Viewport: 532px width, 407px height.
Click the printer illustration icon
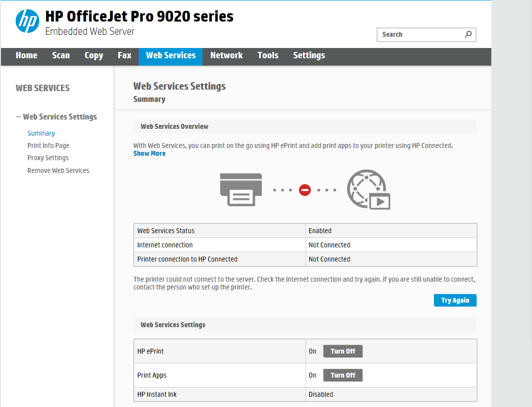point(241,190)
